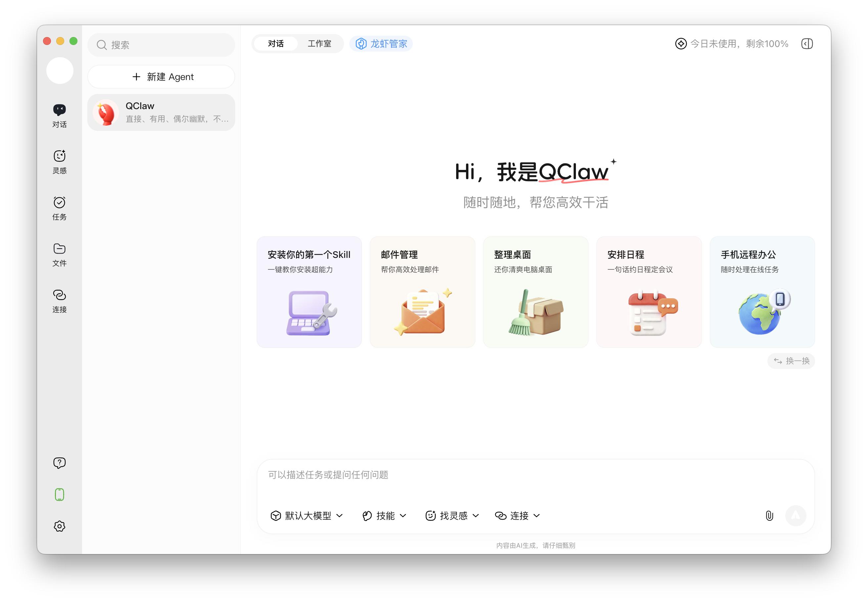The height and width of the screenshot is (603, 868).
Task: Expand the 技能 dropdown
Action: click(x=384, y=515)
